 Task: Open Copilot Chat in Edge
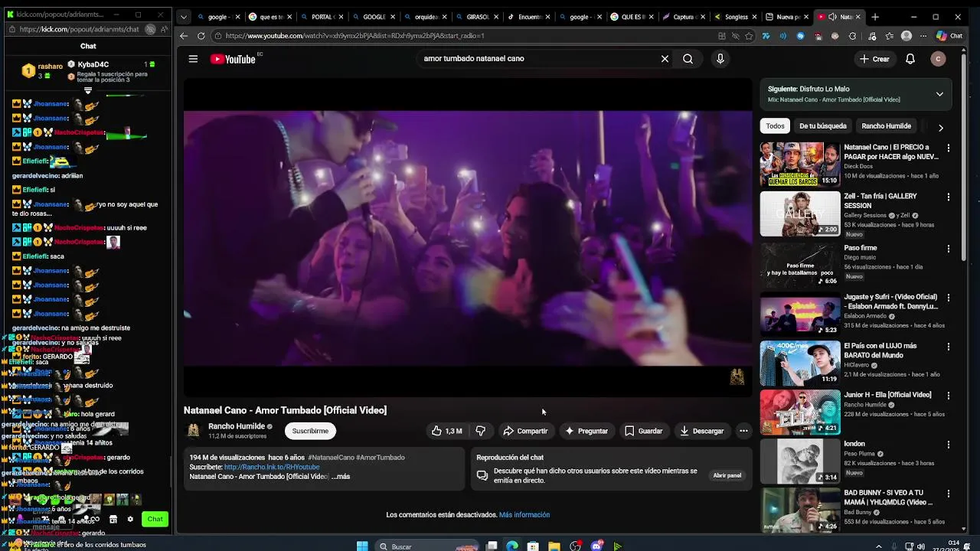[949, 36]
